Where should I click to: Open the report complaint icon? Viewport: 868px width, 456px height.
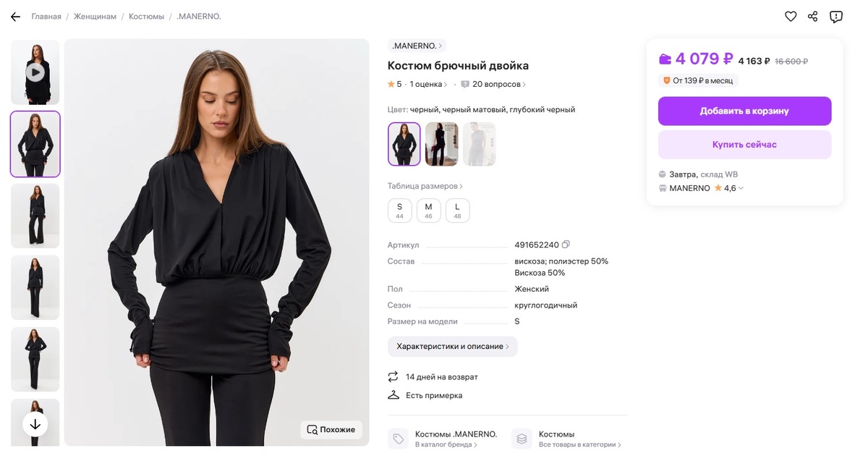836,17
